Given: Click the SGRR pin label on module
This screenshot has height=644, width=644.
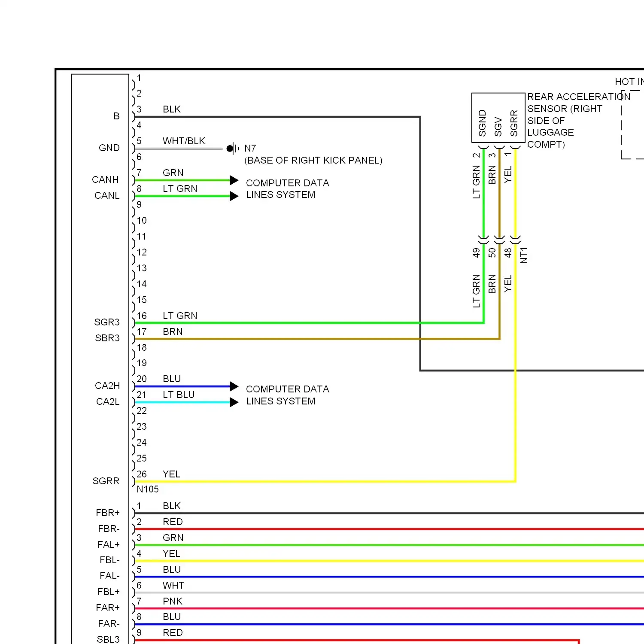Looking at the screenshot, I should click(x=106, y=481).
